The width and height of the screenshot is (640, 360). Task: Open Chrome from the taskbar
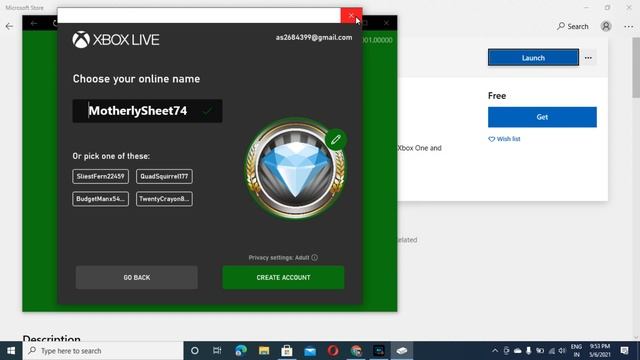click(356, 351)
